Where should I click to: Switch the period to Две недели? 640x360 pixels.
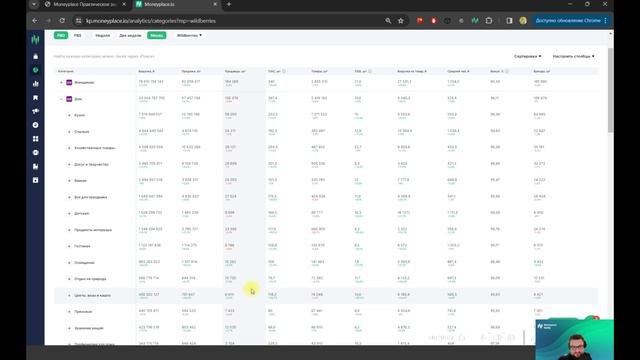pos(130,36)
